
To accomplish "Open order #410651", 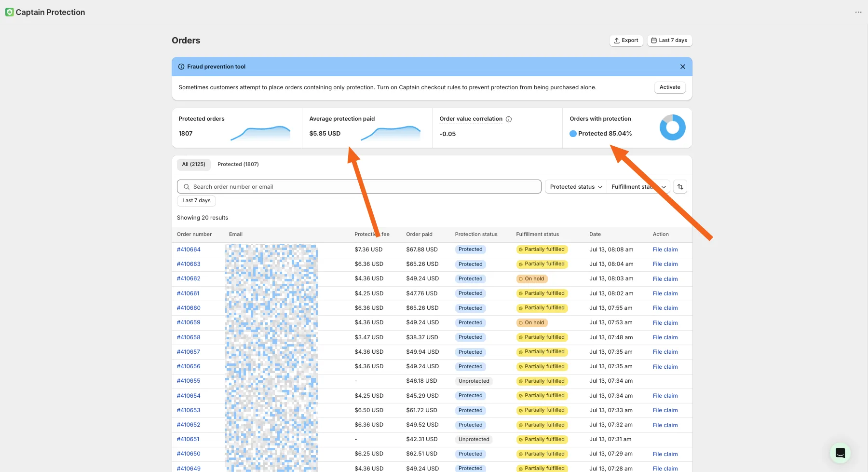I will [188, 439].
